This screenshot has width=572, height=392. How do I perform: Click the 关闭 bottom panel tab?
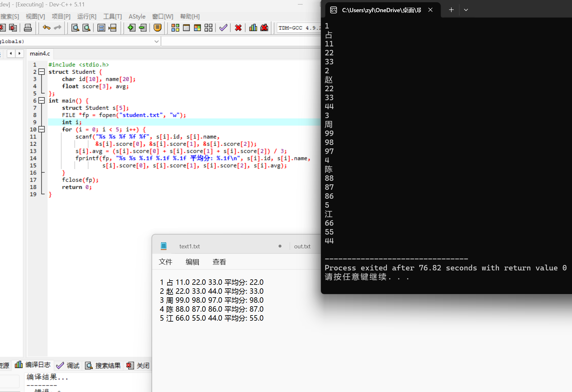click(138, 365)
